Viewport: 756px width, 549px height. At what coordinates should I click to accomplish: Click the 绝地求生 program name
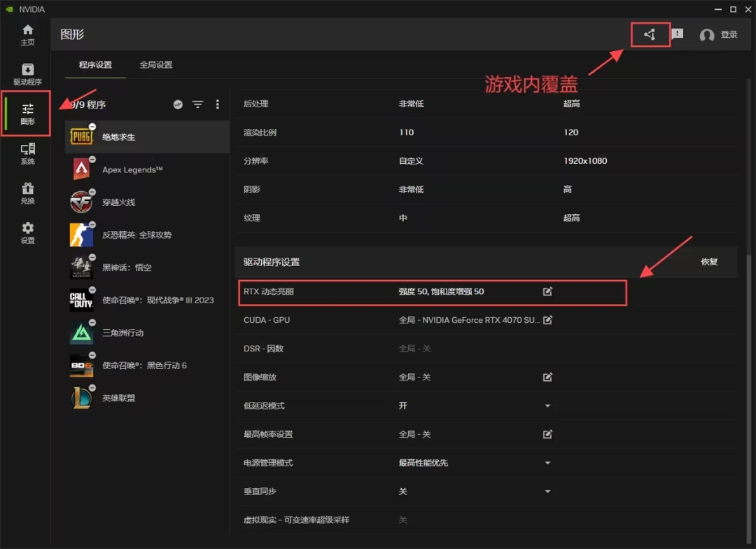pos(118,137)
